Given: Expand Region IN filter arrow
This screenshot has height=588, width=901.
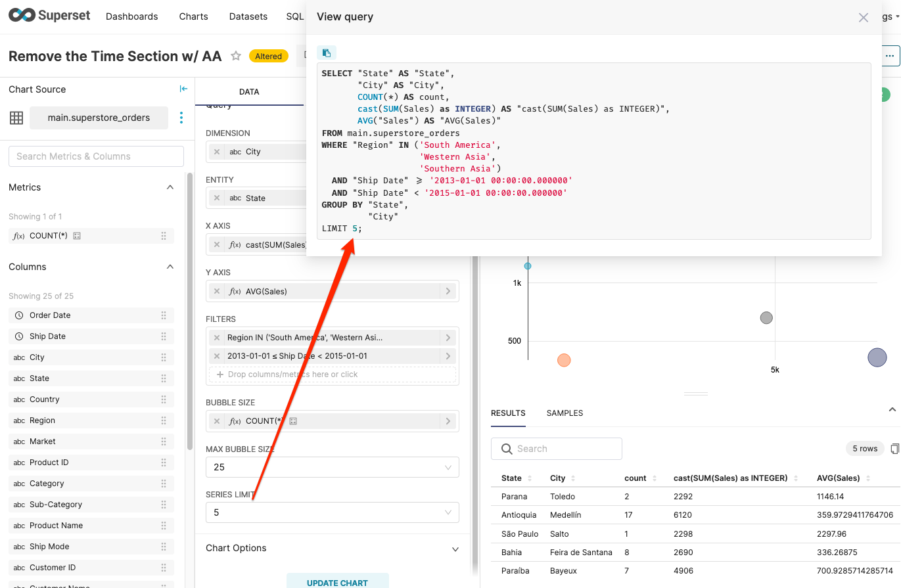Looking at the screenshot, I should pos(448,338).
